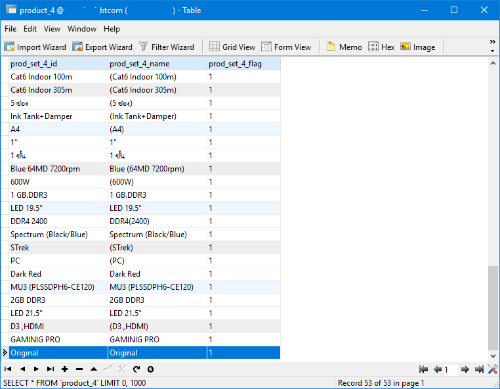The image size is (500, 389).
Task: Select the PC id cell
Action: click(58, 261)
